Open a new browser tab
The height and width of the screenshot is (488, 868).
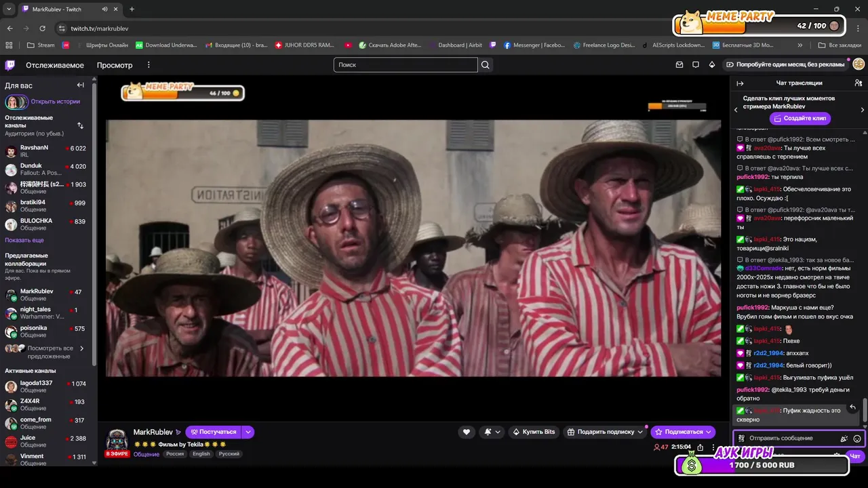[132, 9]
